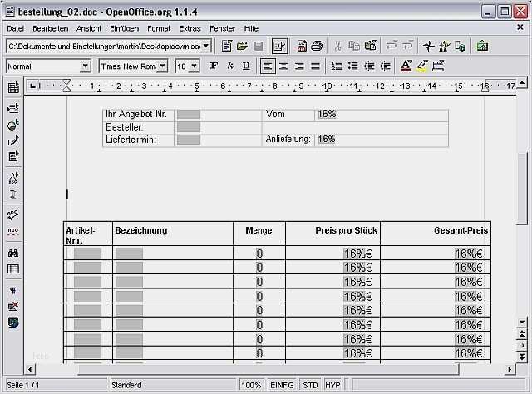Click the Copy icon
Image resolution: width=532 pixels, height=394 pixels.
point(354,46)
